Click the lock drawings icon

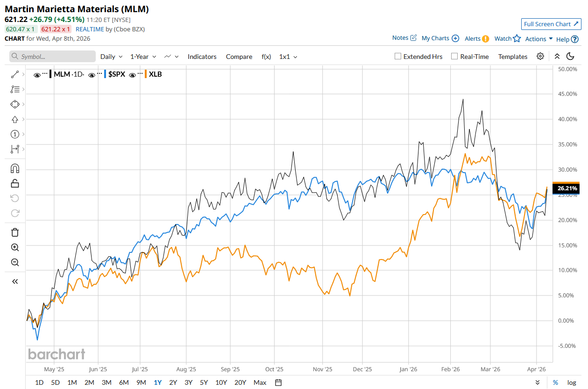(14, 183)
